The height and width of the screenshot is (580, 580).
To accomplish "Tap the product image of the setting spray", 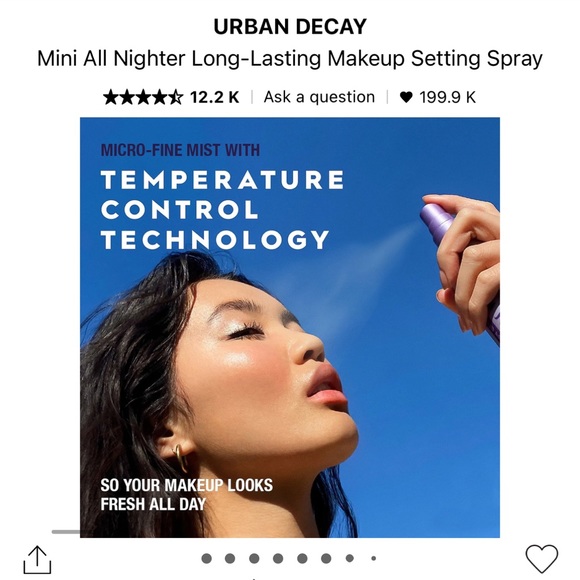I will point(290,327).
